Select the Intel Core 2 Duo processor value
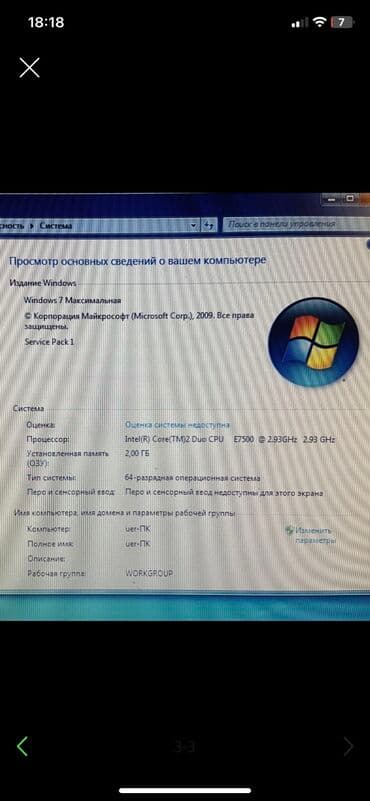This screenshot has height=801, width=370. tap(230, 439)
